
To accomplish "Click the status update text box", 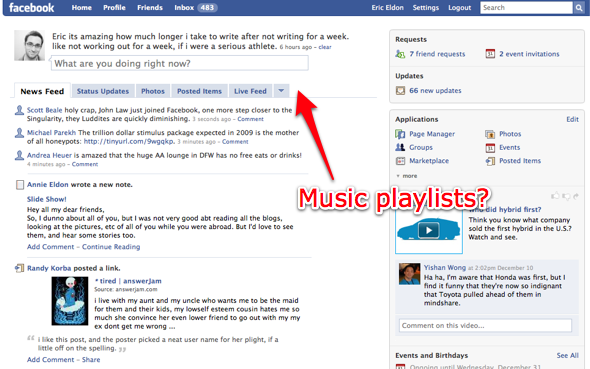I will coord(180,63).
